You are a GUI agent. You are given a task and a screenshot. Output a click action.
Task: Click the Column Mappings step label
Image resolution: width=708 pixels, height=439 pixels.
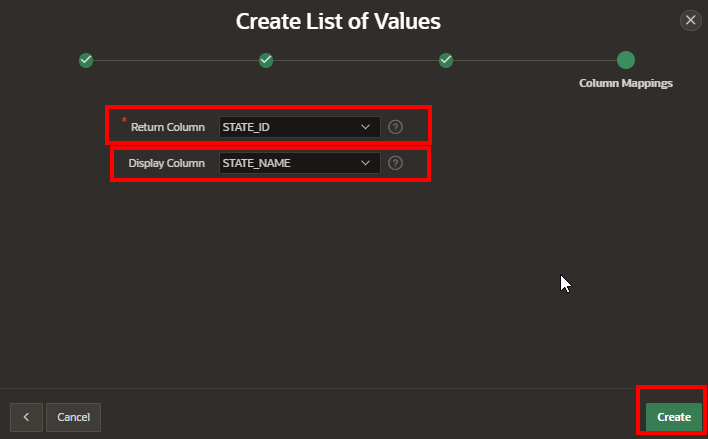click(x=626, y=83)
